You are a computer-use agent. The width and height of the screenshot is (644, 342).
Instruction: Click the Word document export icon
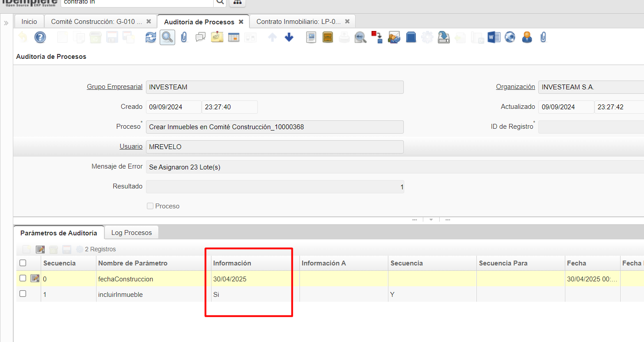[494, 38]
